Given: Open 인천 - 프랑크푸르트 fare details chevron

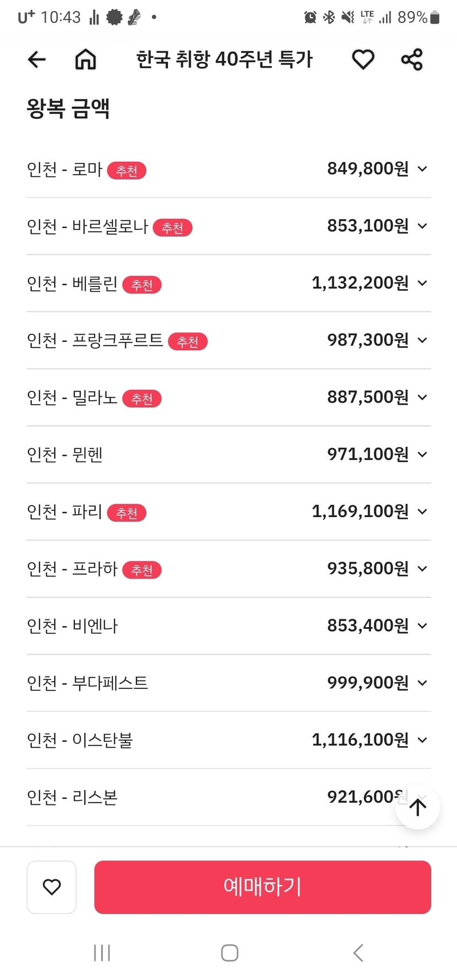Looking at the screenshot, I should click(x=422, y=340).
